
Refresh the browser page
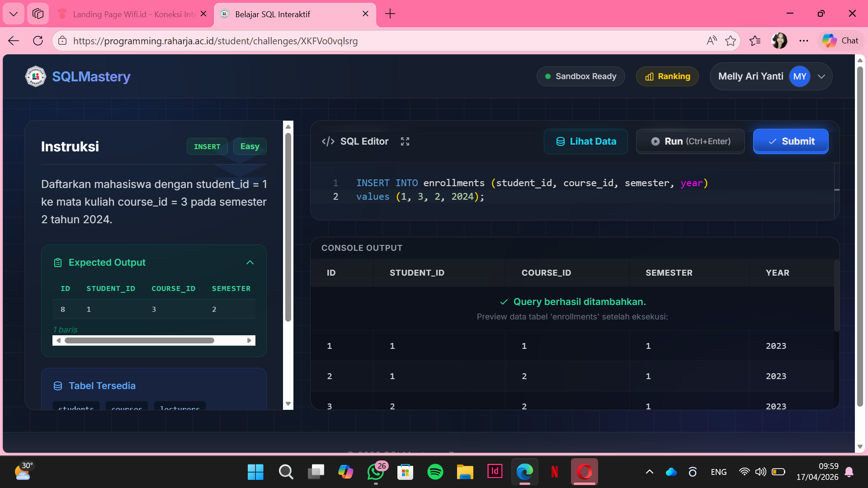tap(38, 41)
